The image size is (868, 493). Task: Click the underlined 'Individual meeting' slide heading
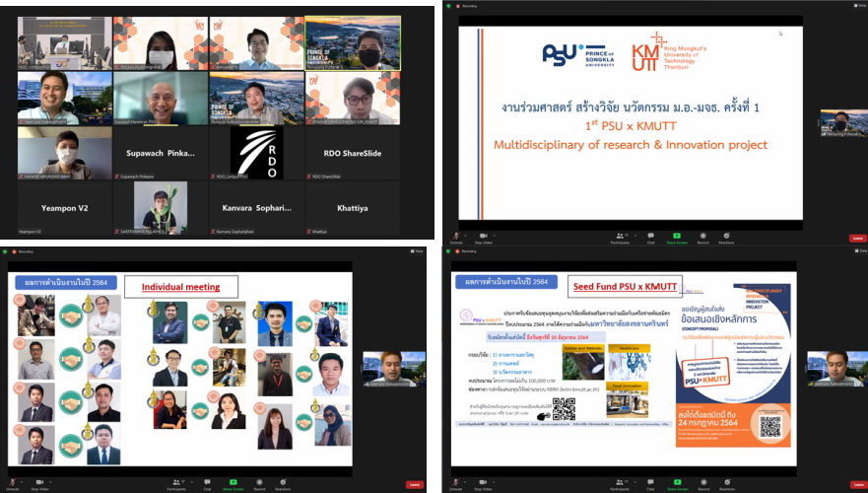pyautogui.click(x=180, y=287)
